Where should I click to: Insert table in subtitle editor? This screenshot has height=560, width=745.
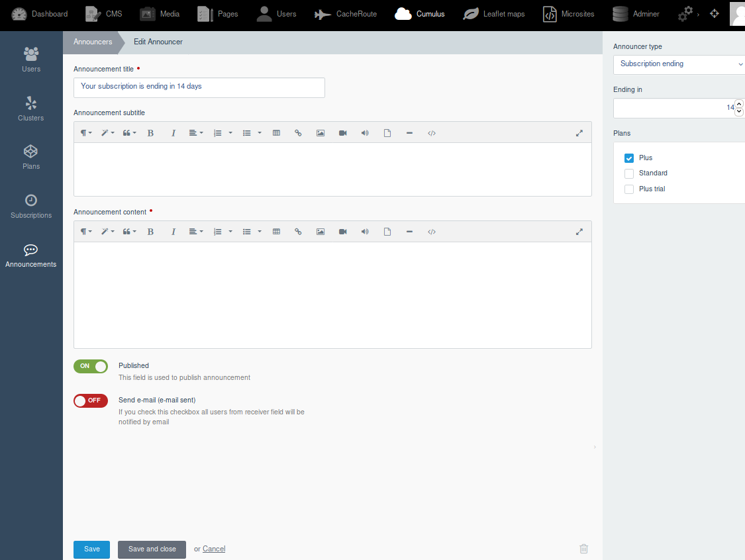pyautogui.click(x=276, y=133)
